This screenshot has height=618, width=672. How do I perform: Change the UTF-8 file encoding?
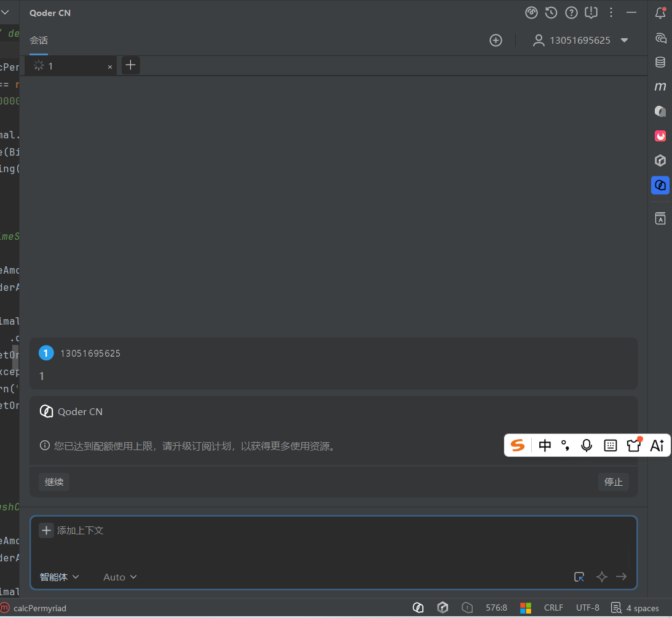588,608
